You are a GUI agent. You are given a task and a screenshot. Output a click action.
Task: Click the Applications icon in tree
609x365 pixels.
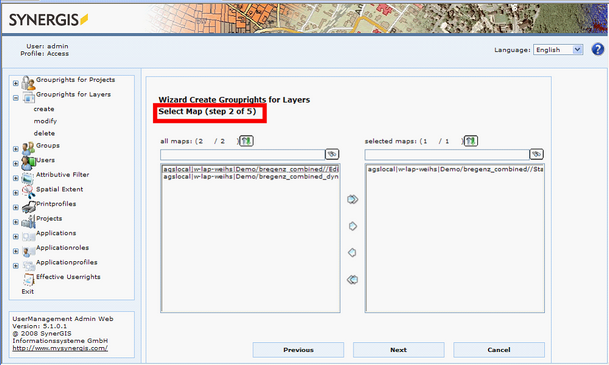point(28,236)
